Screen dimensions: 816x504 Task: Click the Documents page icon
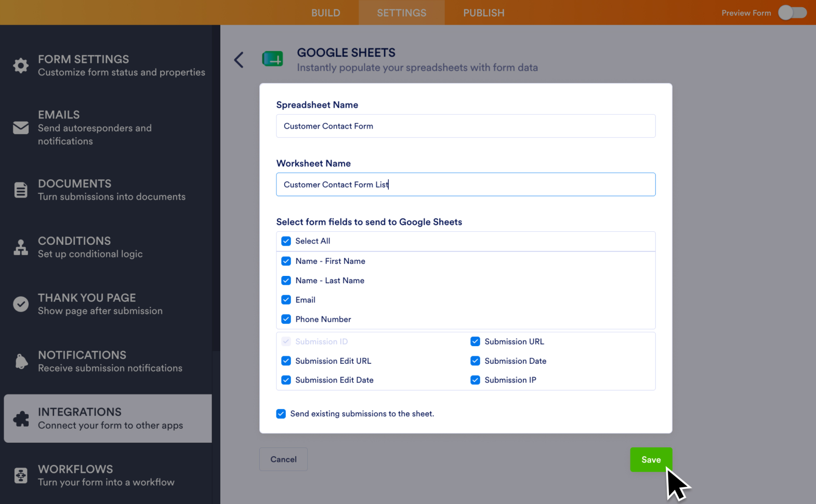tap(21, 190)
